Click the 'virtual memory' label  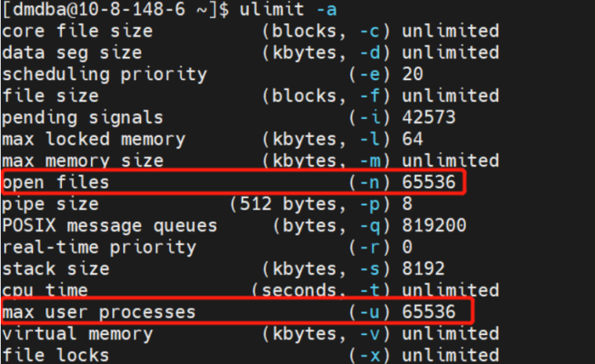click(78, 333)
